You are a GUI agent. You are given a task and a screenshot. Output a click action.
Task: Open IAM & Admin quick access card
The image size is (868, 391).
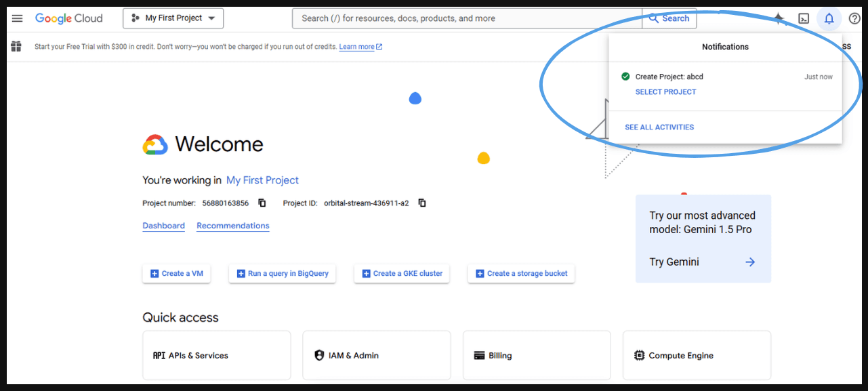[377, 355]
